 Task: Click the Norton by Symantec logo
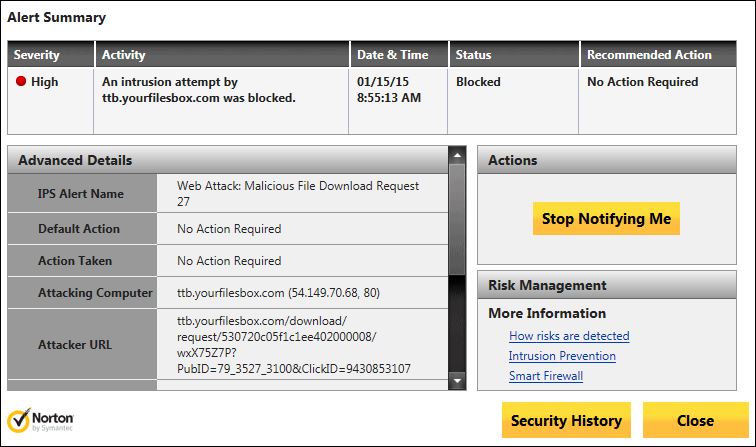tap(40, 420)
